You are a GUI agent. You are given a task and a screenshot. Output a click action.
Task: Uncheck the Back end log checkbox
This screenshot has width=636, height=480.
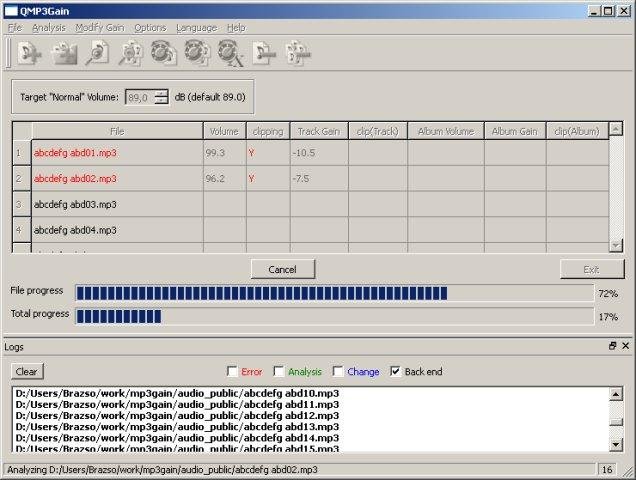(396, 372)
